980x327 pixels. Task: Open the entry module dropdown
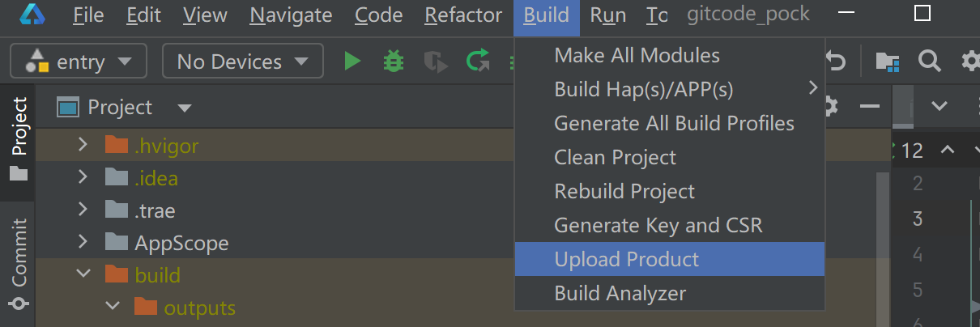click(79, 62)
